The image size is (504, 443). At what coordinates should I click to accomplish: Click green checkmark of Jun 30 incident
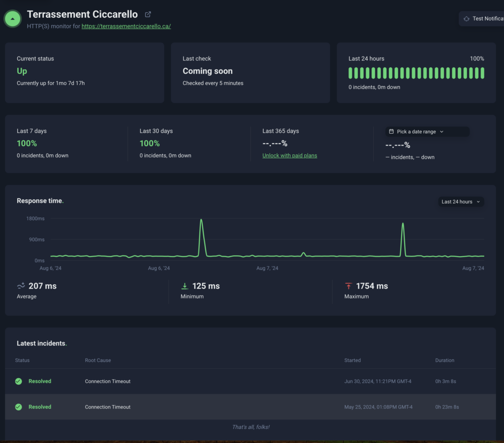coord(19,381)
